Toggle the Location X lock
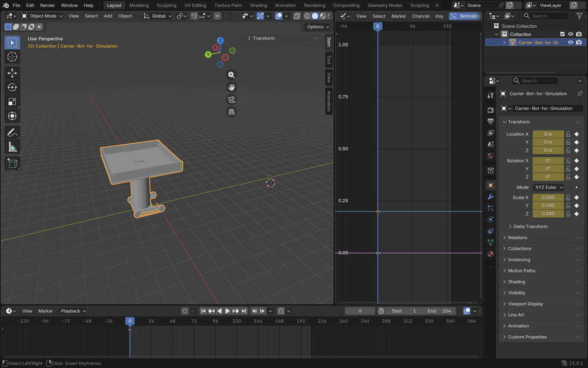 [x=568, y=134]
